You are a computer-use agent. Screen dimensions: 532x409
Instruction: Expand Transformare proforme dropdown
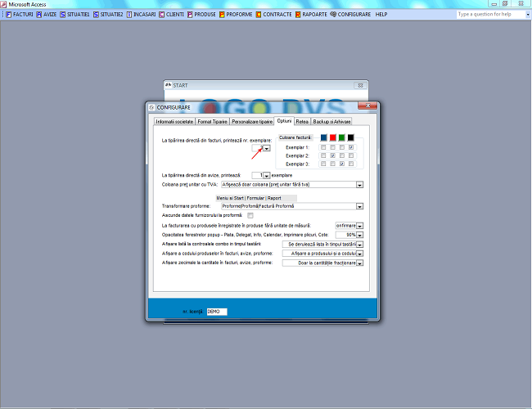tap(359, 206)
